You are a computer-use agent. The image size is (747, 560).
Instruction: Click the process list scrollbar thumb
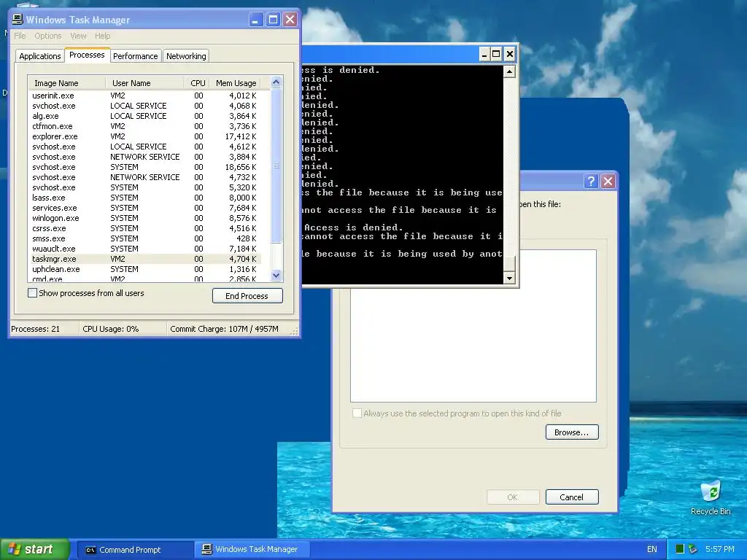click(x=276, y=166)
